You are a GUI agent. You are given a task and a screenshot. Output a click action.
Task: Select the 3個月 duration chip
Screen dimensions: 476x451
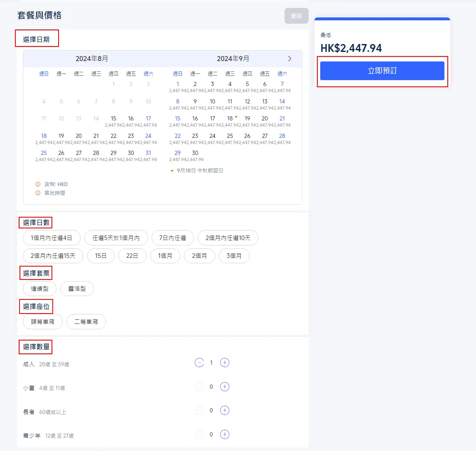click(234, 256)
